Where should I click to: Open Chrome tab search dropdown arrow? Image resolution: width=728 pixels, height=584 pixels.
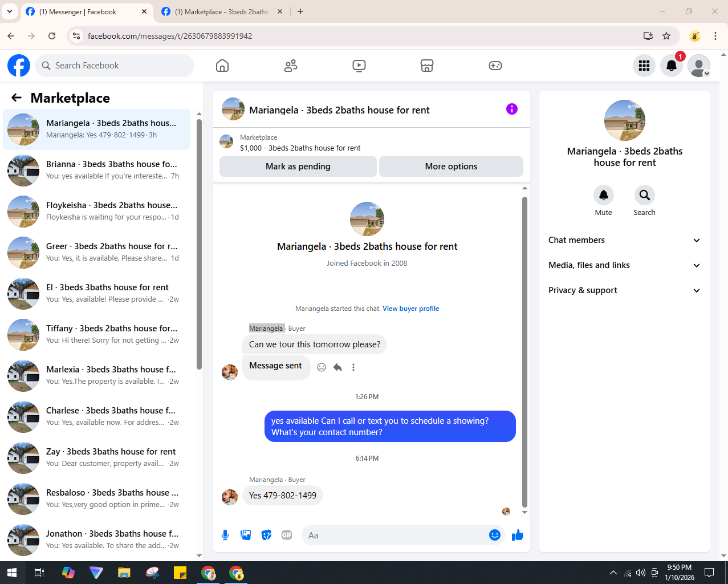point(10,11)
